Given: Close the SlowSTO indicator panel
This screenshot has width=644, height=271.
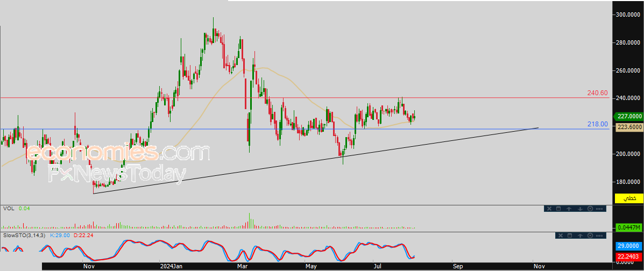Looking at the screenshot, I should (561, 236).
